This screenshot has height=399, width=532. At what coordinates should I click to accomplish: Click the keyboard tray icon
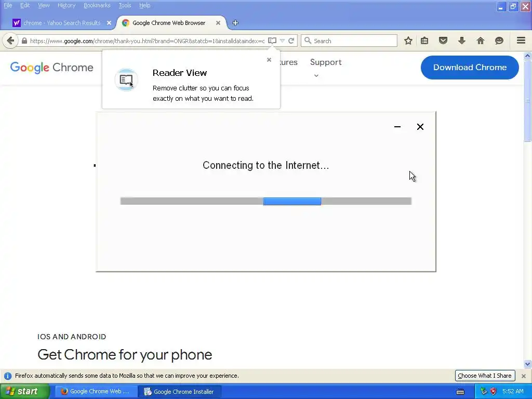[x=460, y=391]
